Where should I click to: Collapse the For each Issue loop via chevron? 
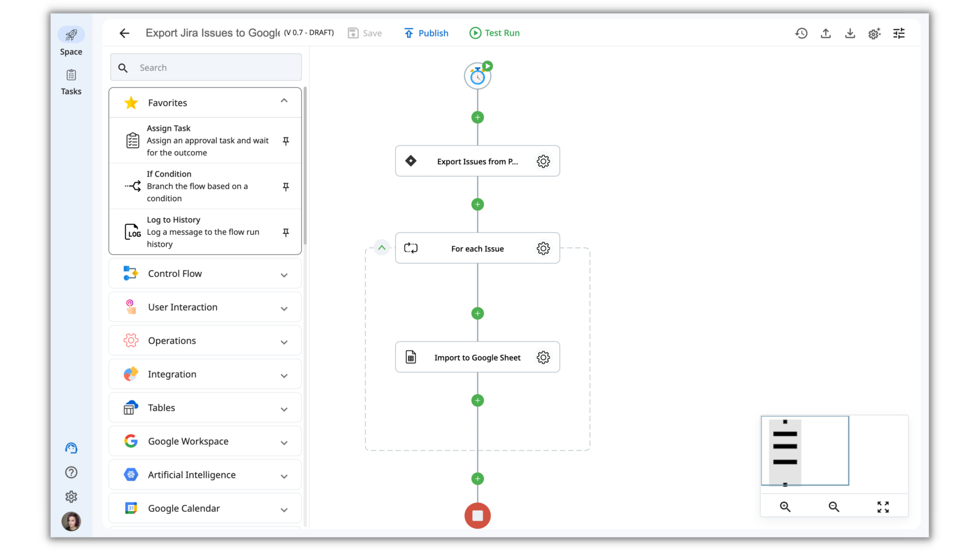(382, 248)
